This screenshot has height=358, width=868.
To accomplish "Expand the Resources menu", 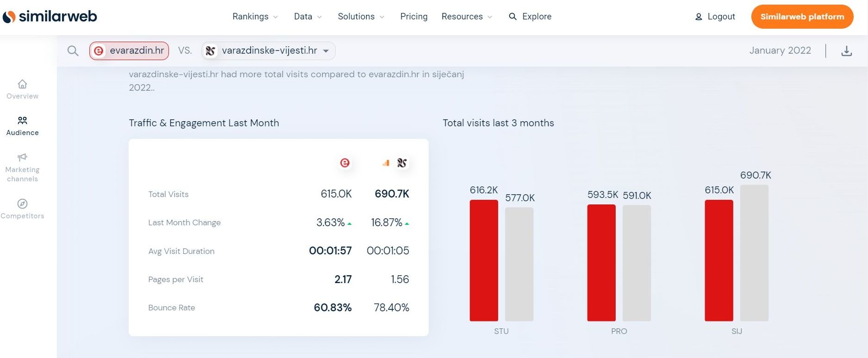I will tap(467, 17).
